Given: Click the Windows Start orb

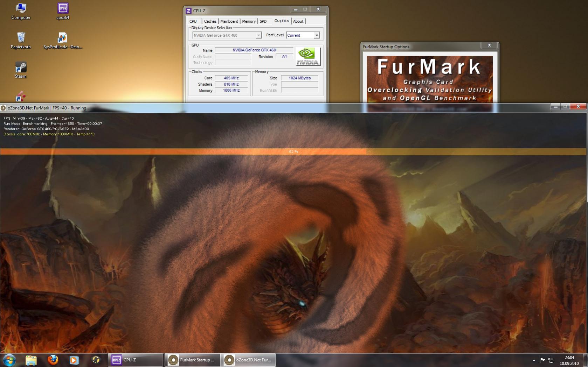Looking at the screenshot, I should pyautogui.click(x=9, y=360).
